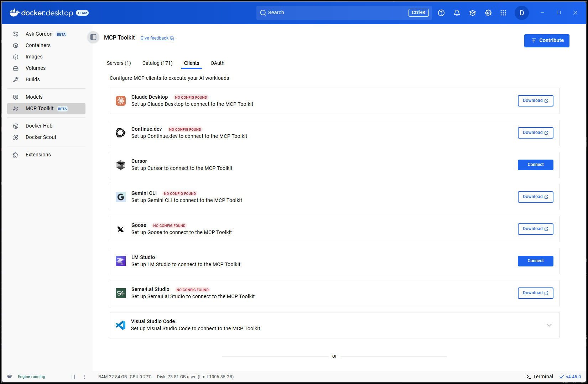Toggle the sidebar collapse icon

coord(93,37)
